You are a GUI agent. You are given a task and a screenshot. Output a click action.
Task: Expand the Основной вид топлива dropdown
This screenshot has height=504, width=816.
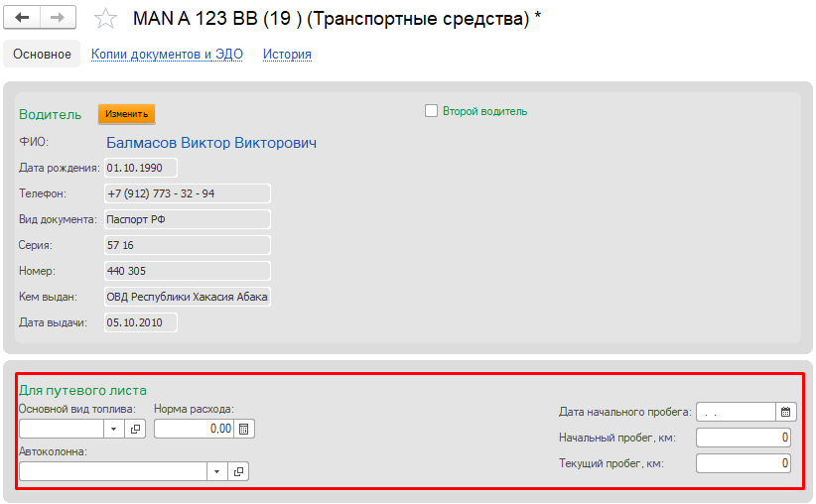(x=113, y=430)
